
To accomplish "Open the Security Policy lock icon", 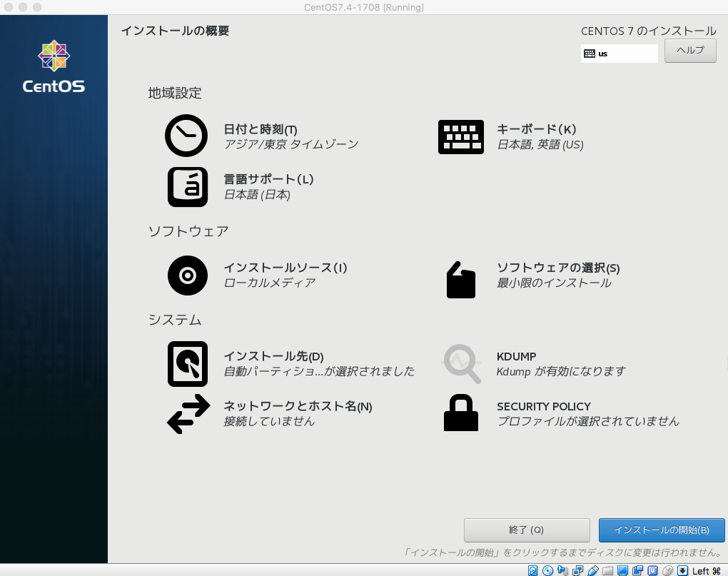I will coord(460,413).
